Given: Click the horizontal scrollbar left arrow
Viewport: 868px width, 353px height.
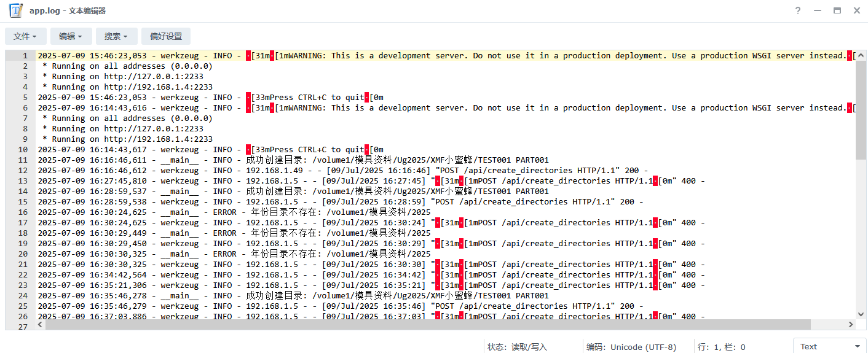Looking at the screenshot, I should pyautogui.click(x=41, y=325).
